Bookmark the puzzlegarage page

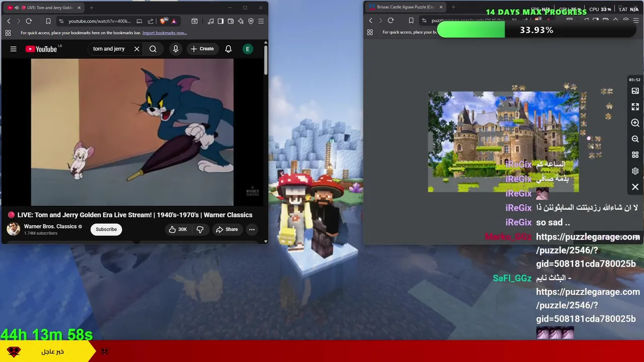[411, 21]
